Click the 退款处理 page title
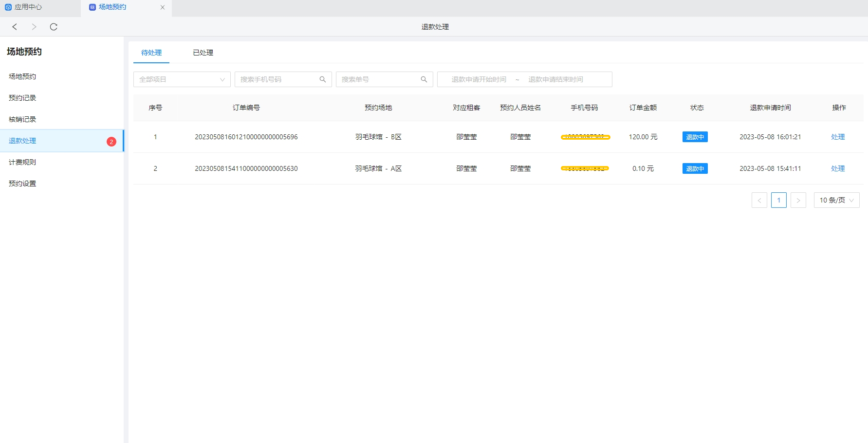The width and height of the screenshot is (868, 443). 435,27
